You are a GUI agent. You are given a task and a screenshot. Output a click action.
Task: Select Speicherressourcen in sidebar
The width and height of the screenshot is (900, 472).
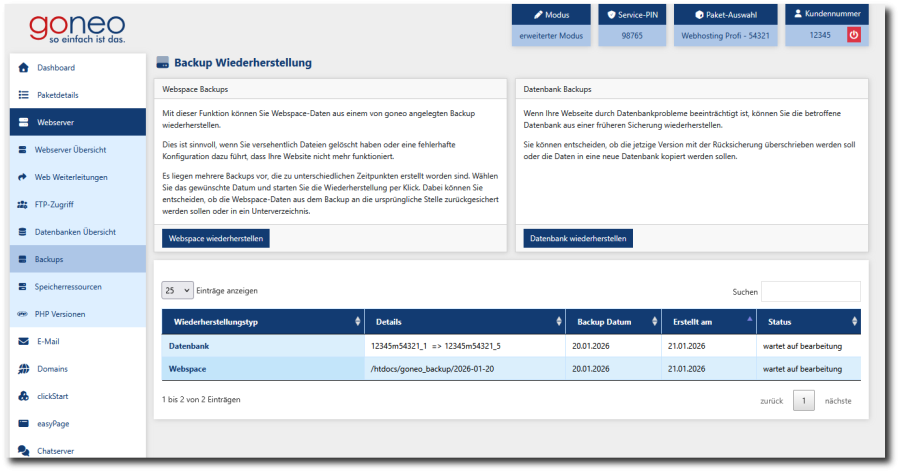tap(77, 287)
